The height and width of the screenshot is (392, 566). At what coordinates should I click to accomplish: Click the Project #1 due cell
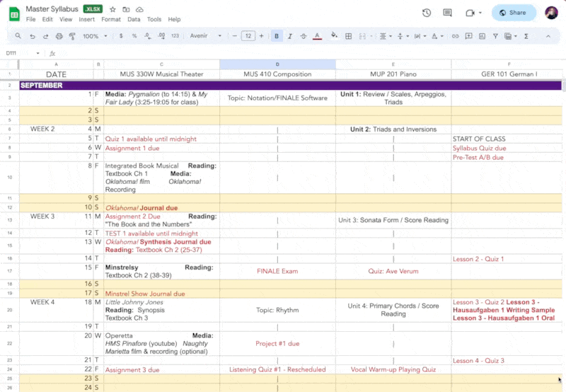[x=277, y=344]
